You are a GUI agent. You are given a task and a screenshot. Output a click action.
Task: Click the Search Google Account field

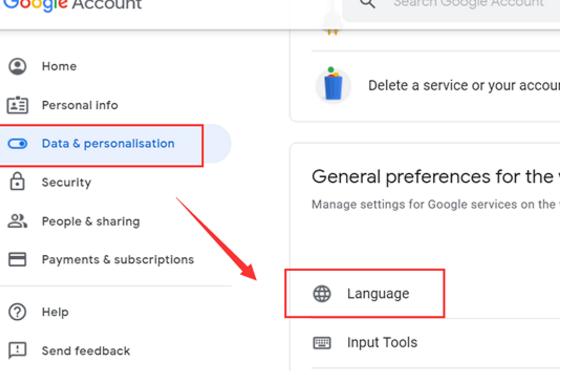(451, 5)
